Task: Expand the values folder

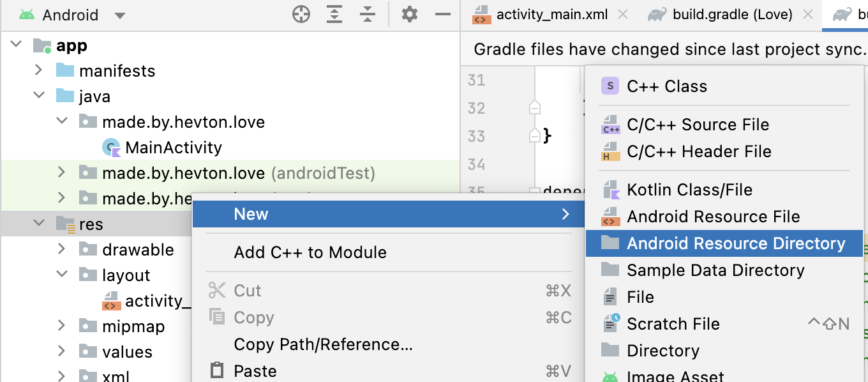Action: pos(61,351)
